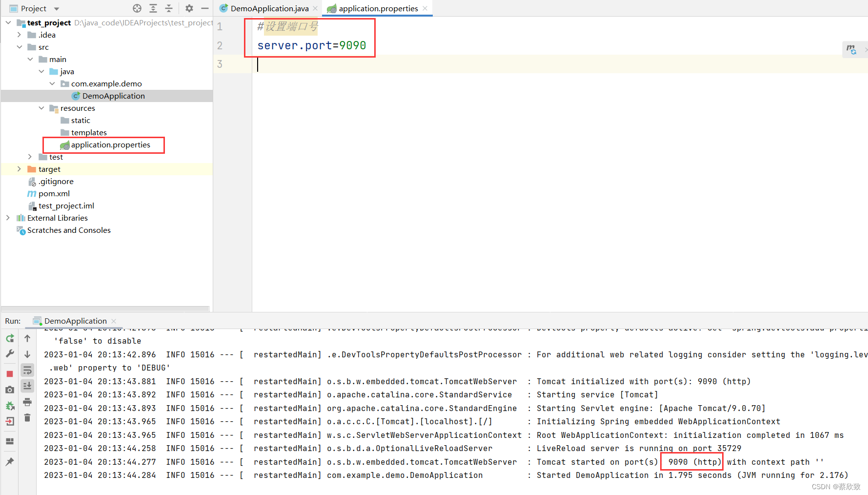Rerun DemoApplication with green rerun icon
This screenshot has width=868, height=495.
(10, 338)
